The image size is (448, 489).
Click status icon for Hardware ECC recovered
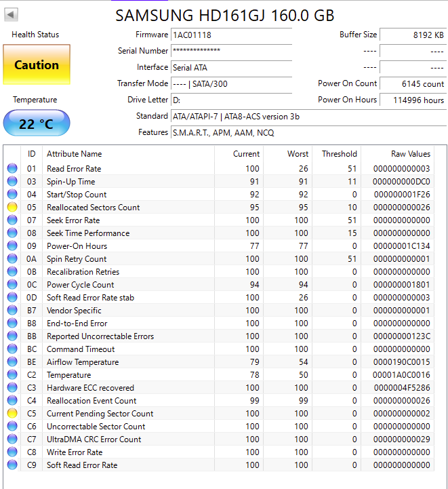12,387
